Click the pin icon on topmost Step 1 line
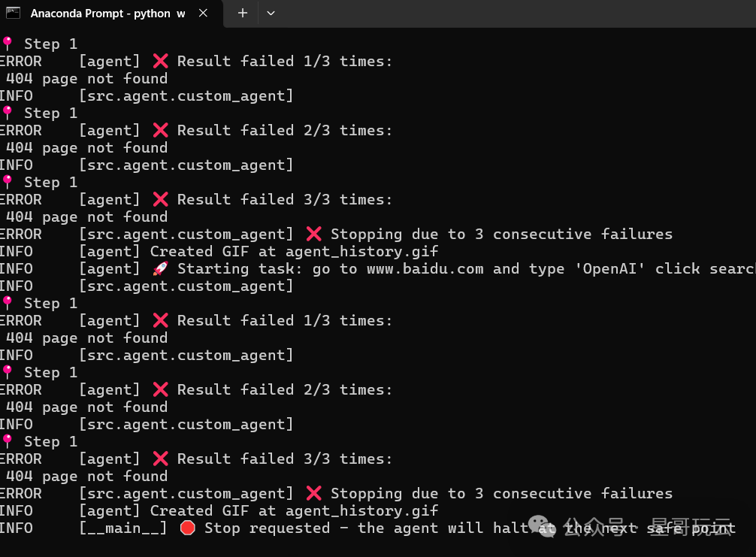 coord(8,44)
